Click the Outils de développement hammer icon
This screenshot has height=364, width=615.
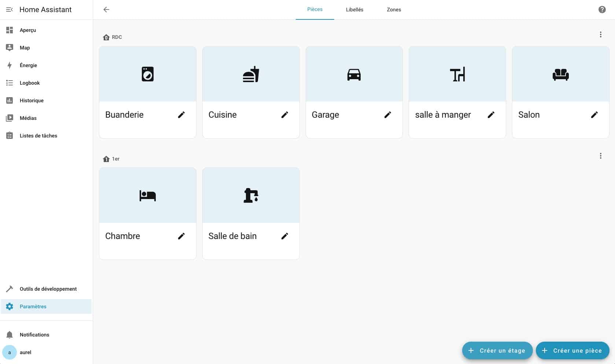click(10, 289)
